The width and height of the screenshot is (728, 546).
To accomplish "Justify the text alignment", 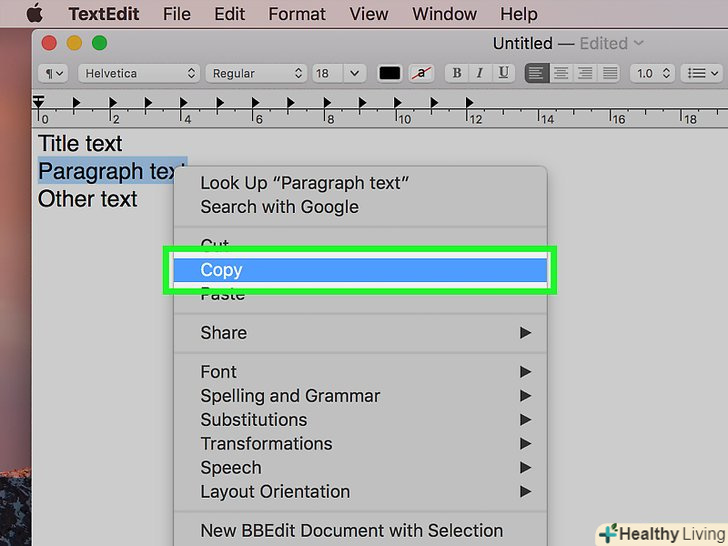I will point(609,73).
